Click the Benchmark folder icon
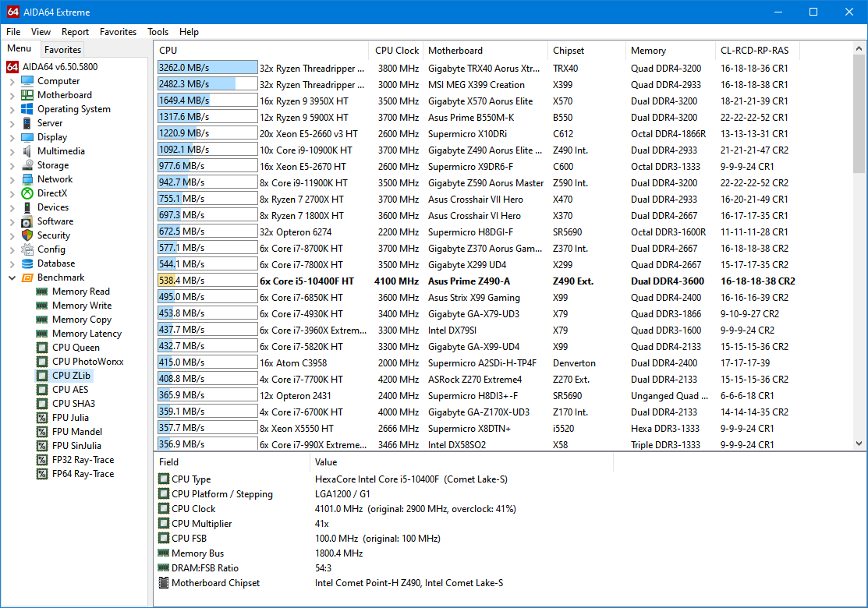Viewport: 868px width, 608px height. (27, 277)
